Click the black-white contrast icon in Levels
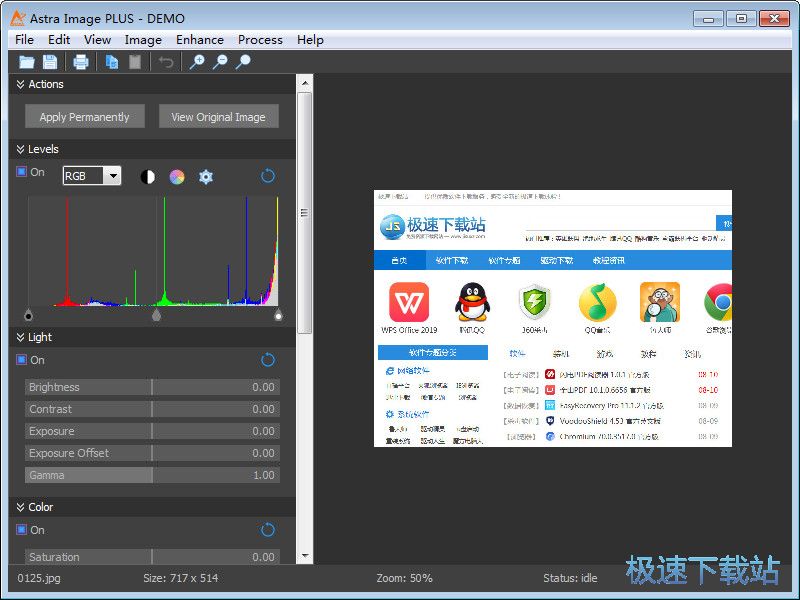 (x=148, y=177)
